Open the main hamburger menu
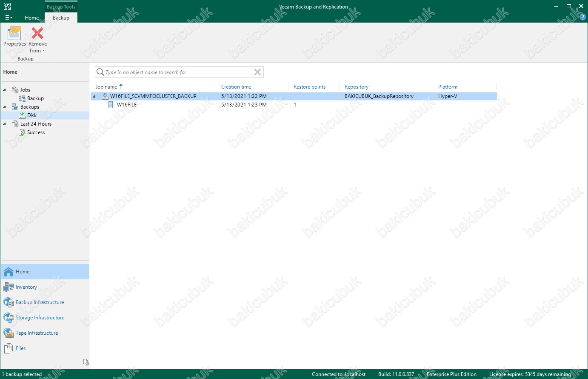588x379 pixels. click(x=9, y=17)
